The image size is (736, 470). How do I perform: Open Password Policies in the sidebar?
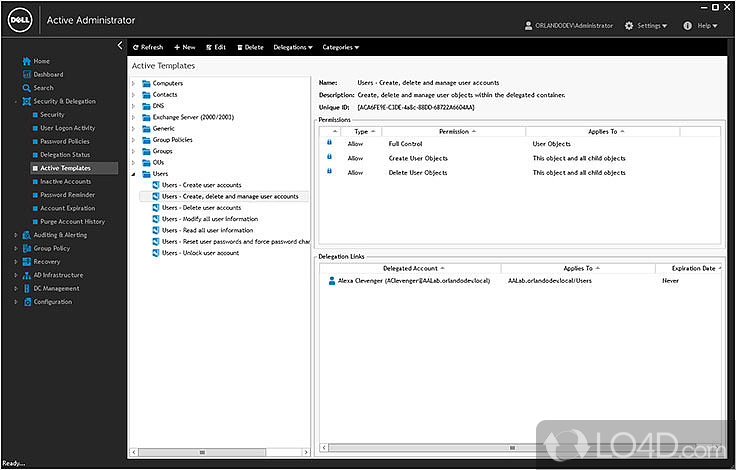pyautogui.click(x=66, y=141)
